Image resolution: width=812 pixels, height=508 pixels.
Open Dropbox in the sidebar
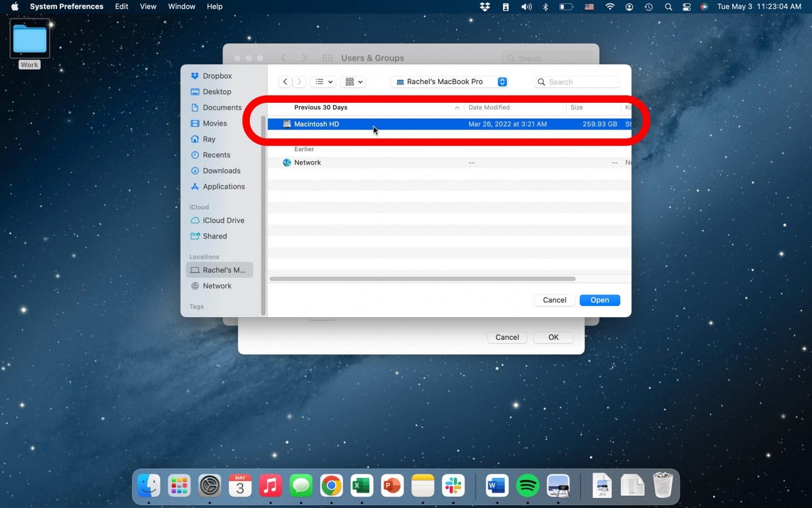217,76
